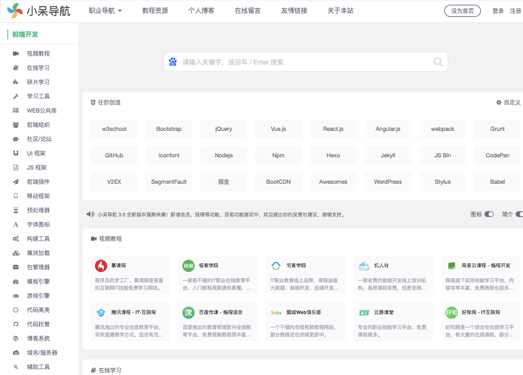
Task: Click the 域名/服务器 cloud icon
Action: pos(16,353)
